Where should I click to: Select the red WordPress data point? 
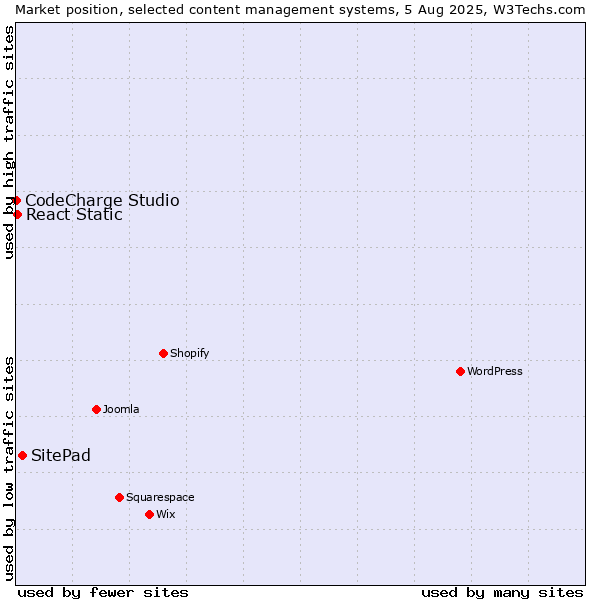tap(460, 371)
